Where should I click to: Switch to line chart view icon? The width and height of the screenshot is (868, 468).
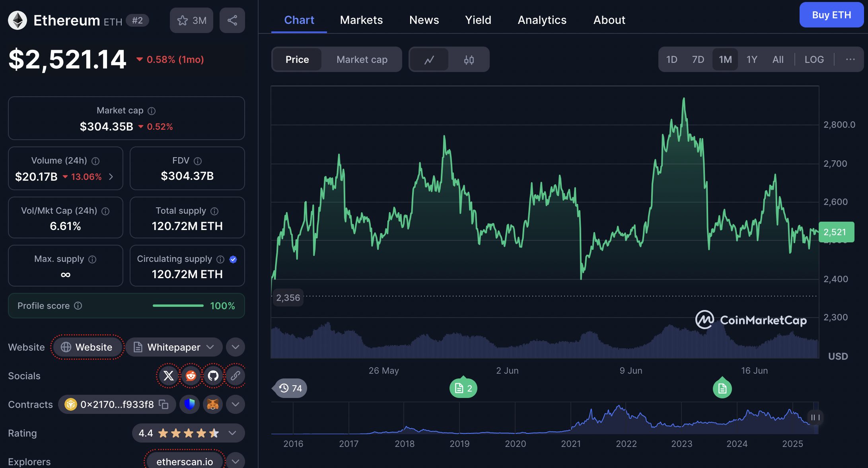pos(429,60)
